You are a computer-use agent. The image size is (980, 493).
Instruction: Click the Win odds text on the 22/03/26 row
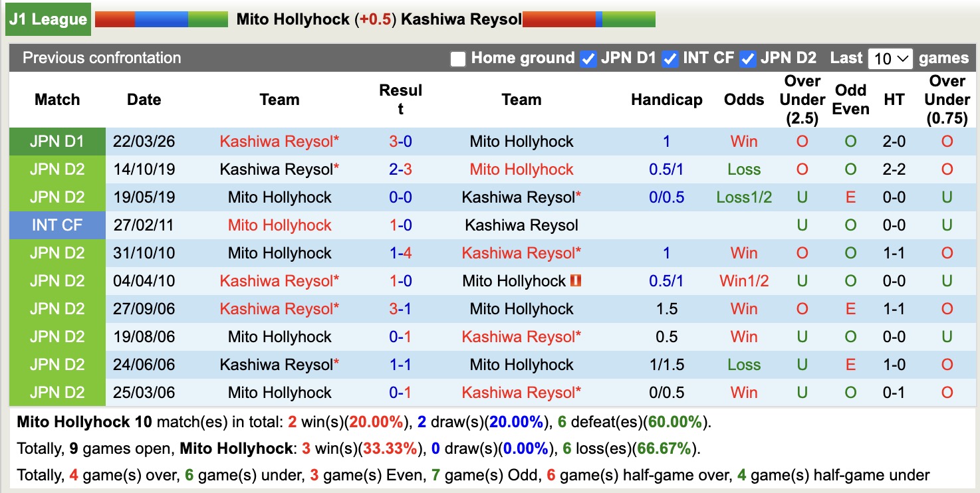pyautogui.click(x=743, y=141)
